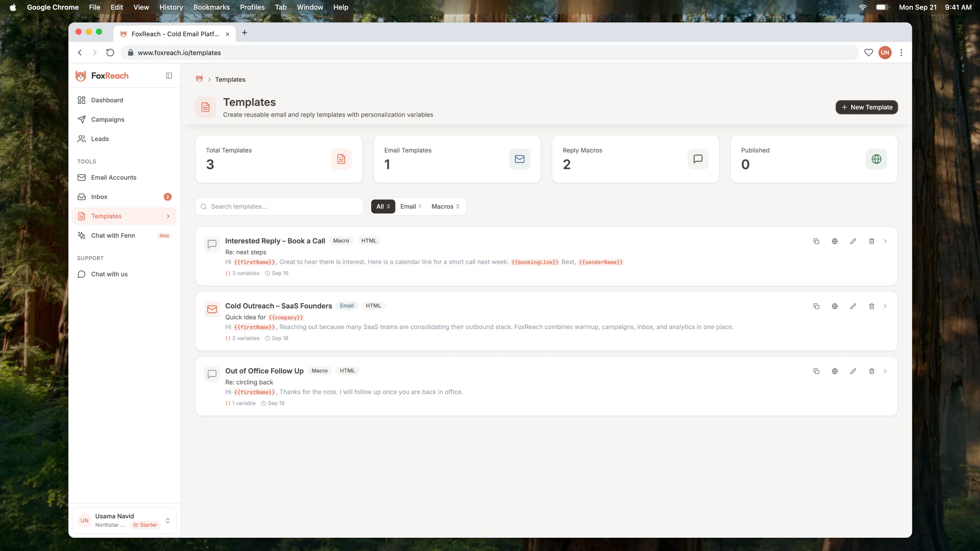980x551 pixels.
Task: Publish the Interested Reply – Book a Call template
Action: (835, 241)
